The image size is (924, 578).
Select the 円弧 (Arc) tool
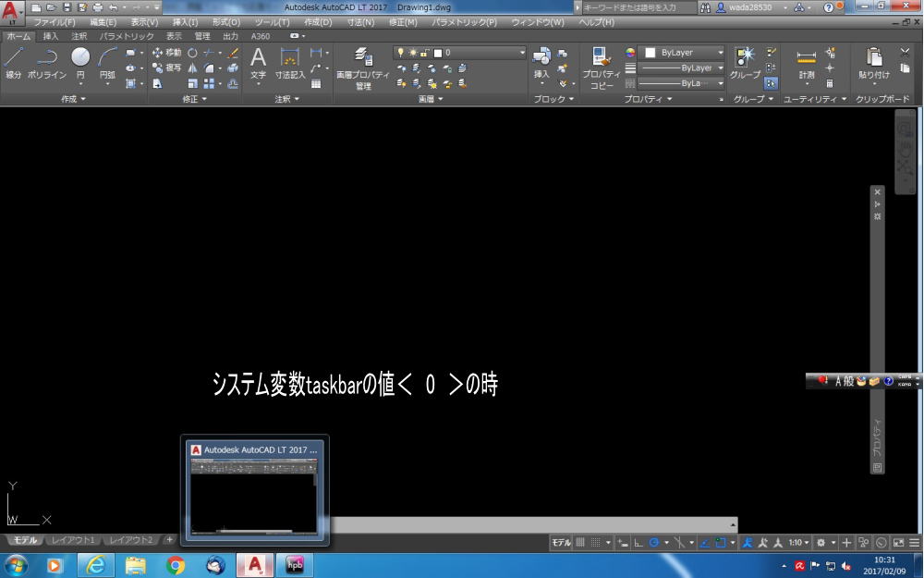[107, 63]
